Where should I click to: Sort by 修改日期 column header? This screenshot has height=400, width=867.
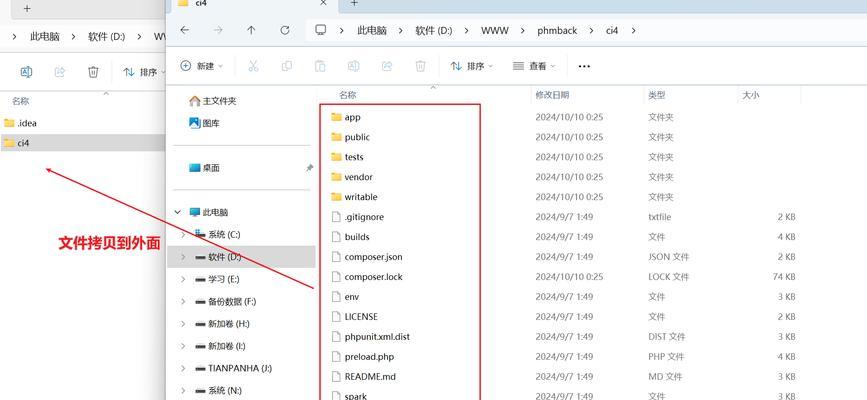552,95
